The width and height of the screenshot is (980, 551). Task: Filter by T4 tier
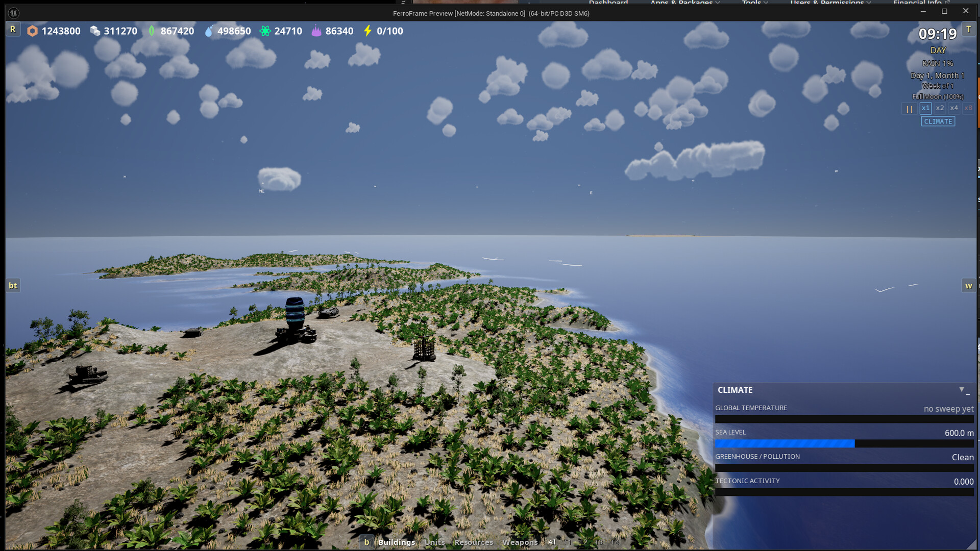[x=615, y=542]
